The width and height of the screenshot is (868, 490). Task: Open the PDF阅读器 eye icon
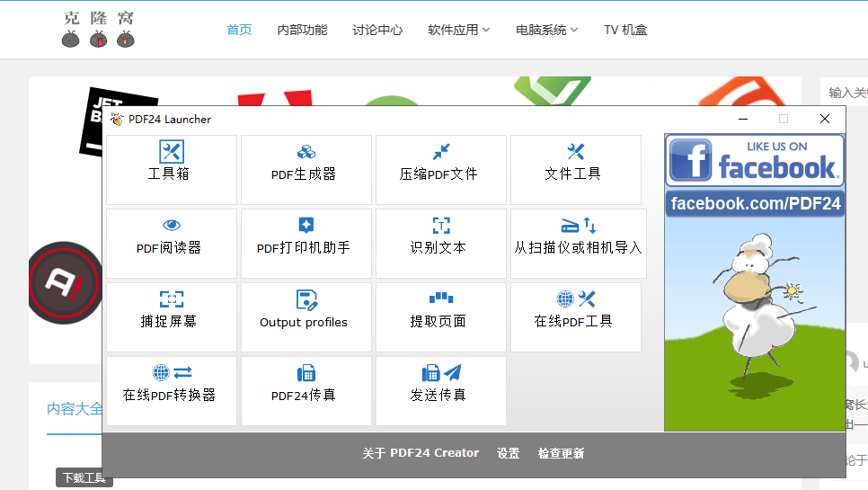[172, 225]
